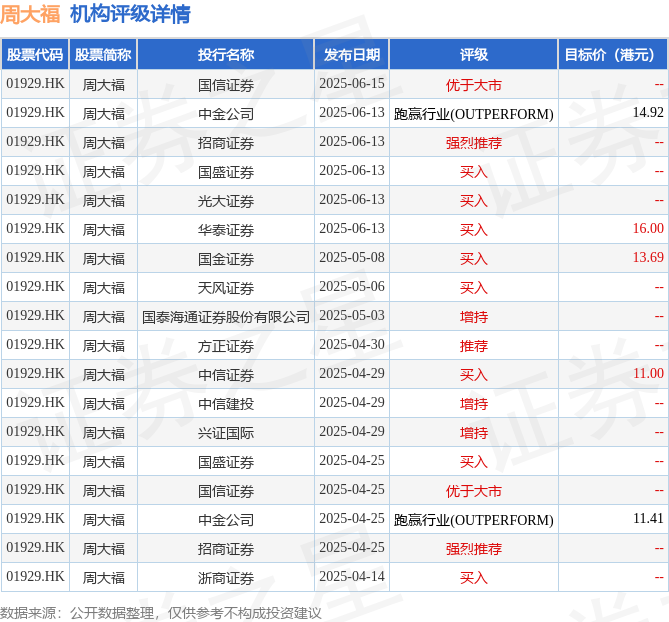Click the 数据来源 footer note
Screen dimensions: 669x622
click(x=160, y=613)
